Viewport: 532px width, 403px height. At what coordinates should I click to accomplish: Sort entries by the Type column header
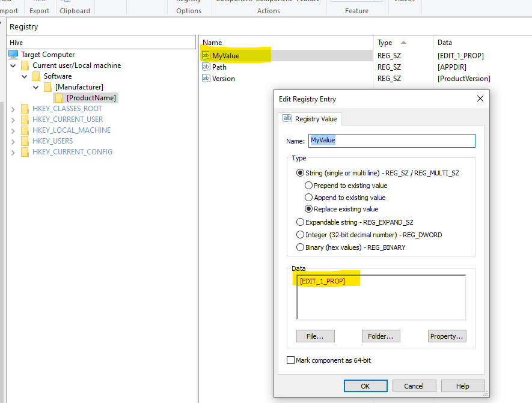point(385,42)
